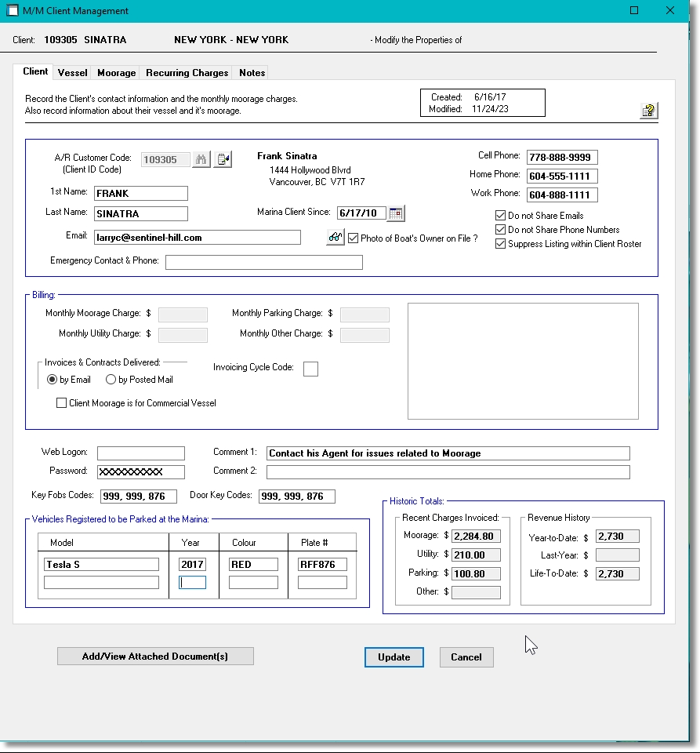This screenshot has height=753, width=700.
Task: Open the client notepad edit icon
Action: coord(222,158)
